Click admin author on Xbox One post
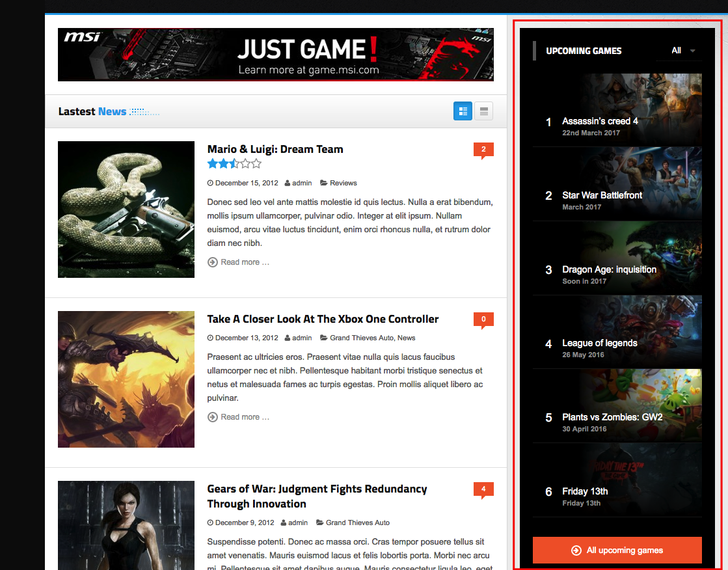 [x=302, y=338]
